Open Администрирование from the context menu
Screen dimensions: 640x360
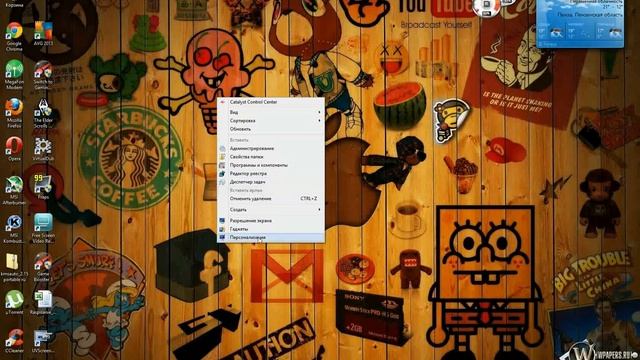(271, 149)
